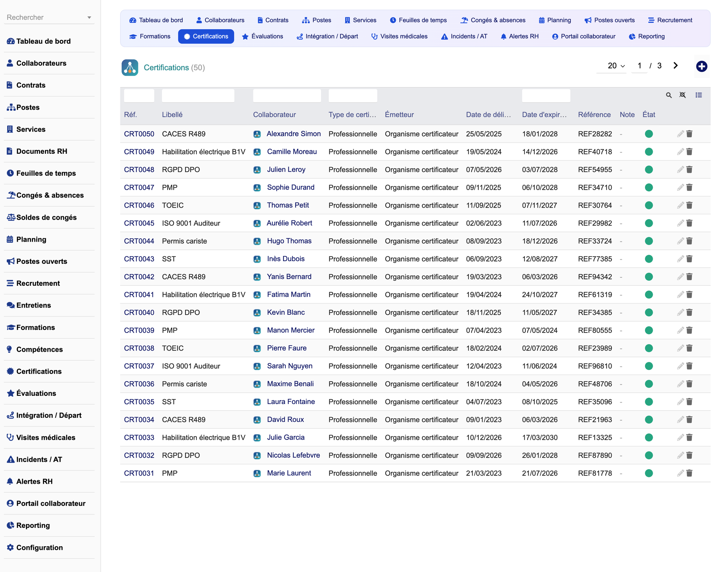This screenshot has width=728, height=572.
Task: Open certification link CRT0036
Action: tap(139, 384)
